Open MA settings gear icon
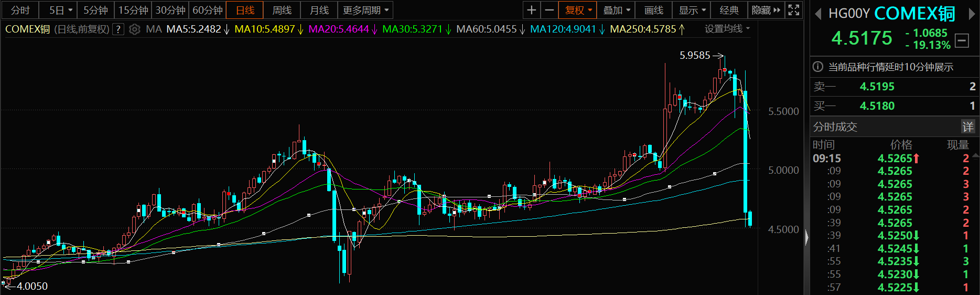Viewport: 980px width, 295px height. [x=134, y=29]
